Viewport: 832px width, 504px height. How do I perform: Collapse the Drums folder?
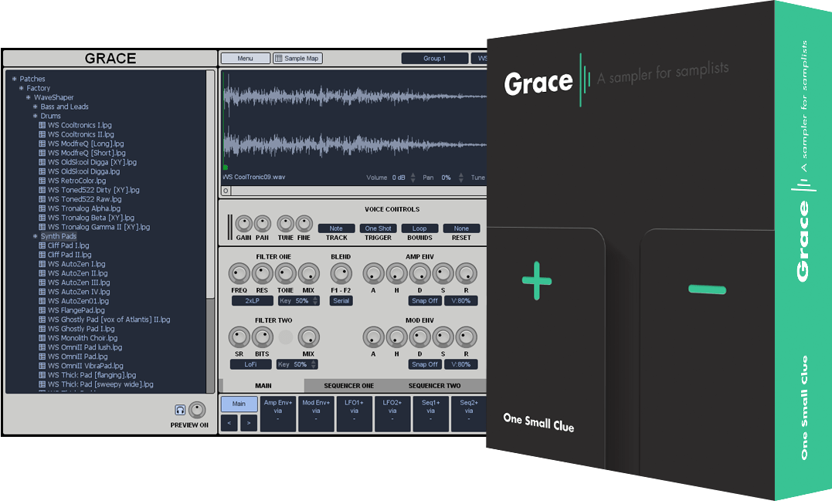pyautogui.click(x=35, y=116)
